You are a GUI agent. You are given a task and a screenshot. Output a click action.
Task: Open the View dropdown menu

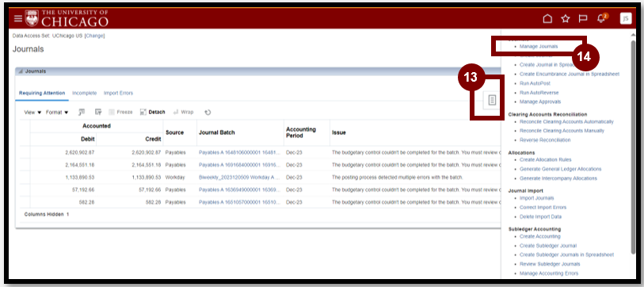pos(32,112)
